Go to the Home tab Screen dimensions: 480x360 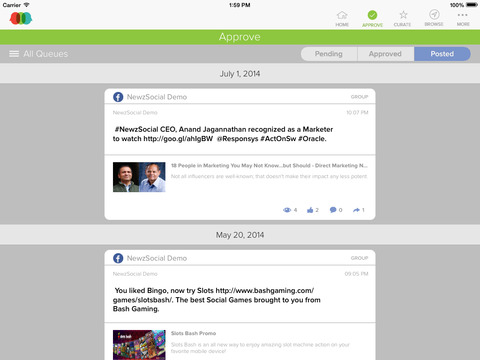click(x=342, y=19)
